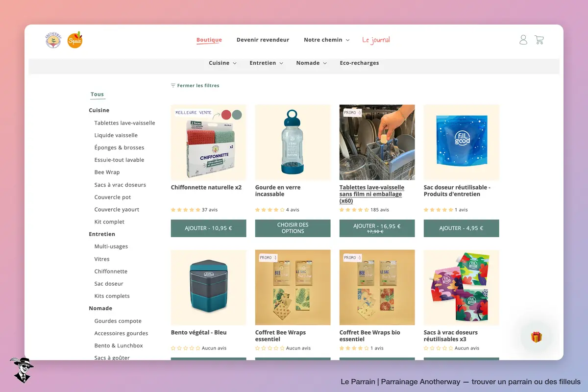The image size is (588, 392).
Task: Open the gift rewards floating button
Action: click(x=537, y=337)
